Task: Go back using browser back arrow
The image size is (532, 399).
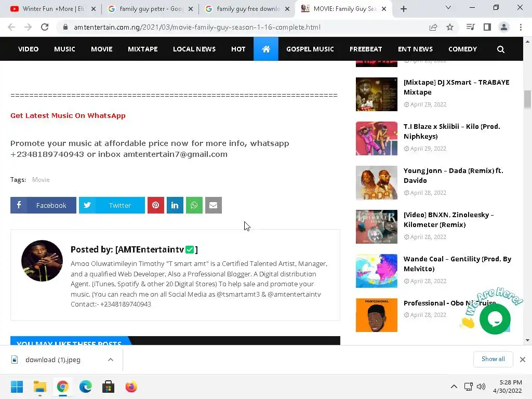Action: [11, 27]
